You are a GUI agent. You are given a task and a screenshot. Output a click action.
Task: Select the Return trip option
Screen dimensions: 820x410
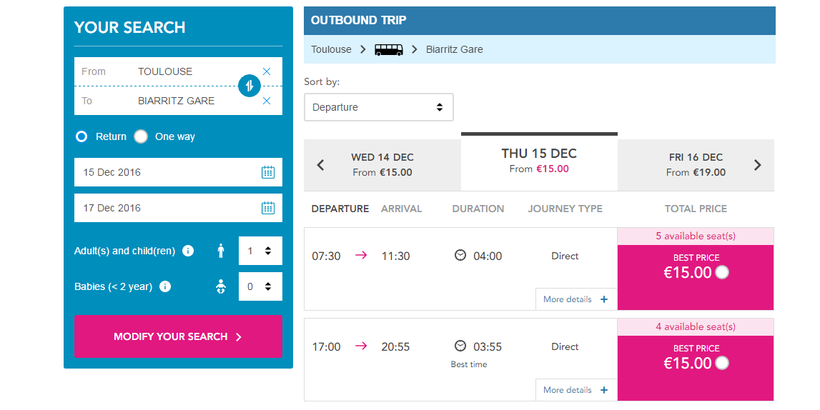click(x=82, y=136)
